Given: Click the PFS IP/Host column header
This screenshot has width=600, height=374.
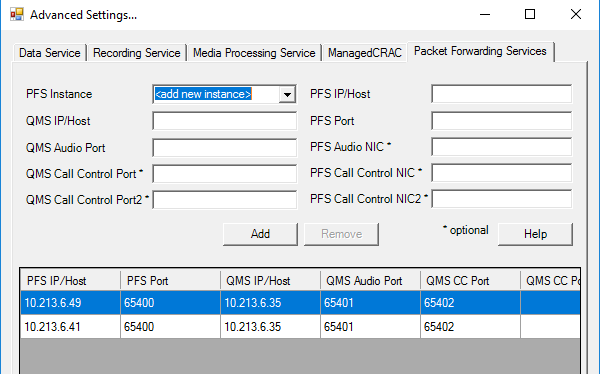Looking at the screenshot, I should pyautogui.click(x=70, y=281).
